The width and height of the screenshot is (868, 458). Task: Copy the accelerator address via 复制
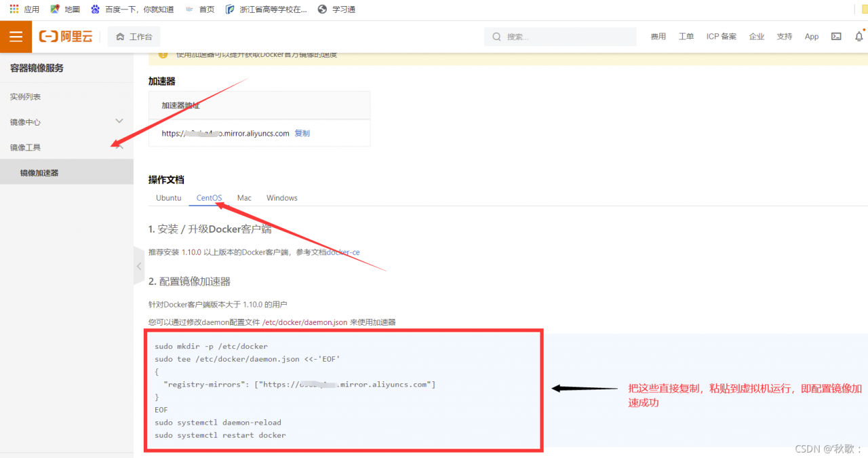[x=302, y=134]
